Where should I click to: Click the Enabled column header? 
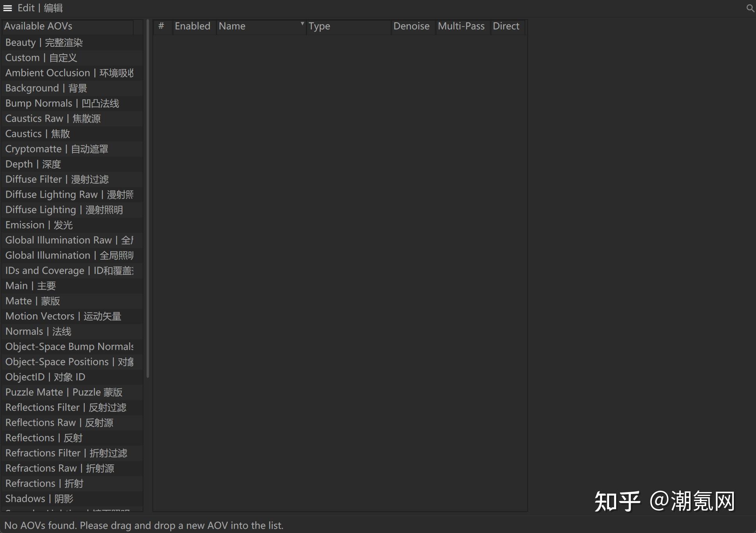coord(193,26)
